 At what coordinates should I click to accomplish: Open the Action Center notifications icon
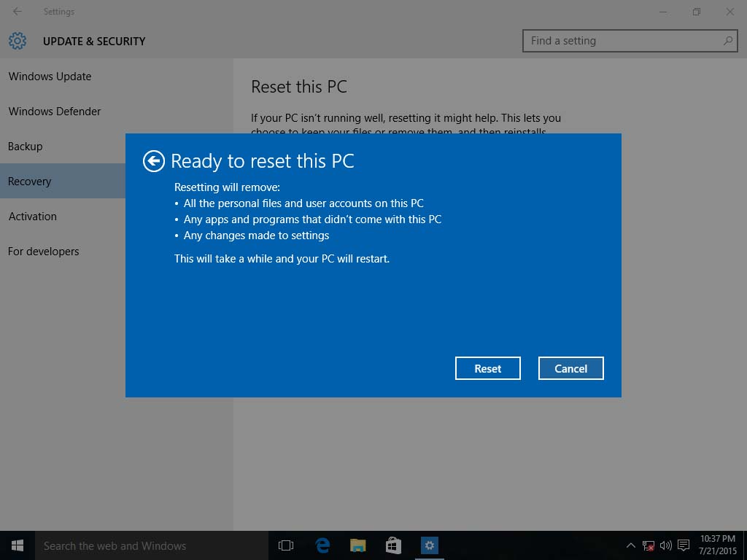(684, 545)
